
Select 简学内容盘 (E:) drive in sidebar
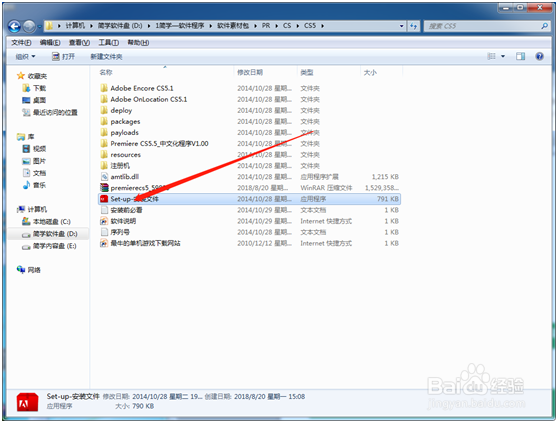54,246
